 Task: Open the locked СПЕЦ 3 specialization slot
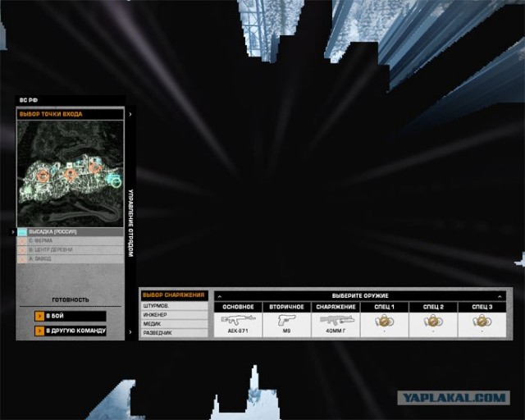pos(482,322)
